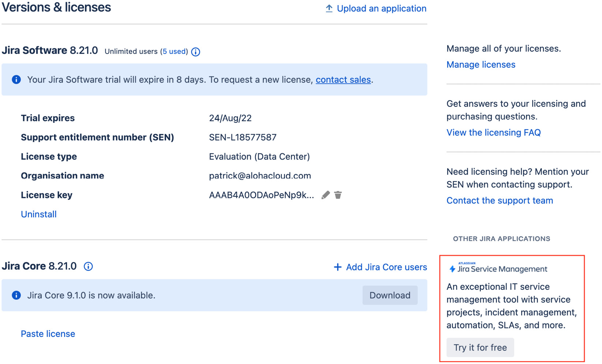Contact the support team
The image size is (602, 364).
499,200
